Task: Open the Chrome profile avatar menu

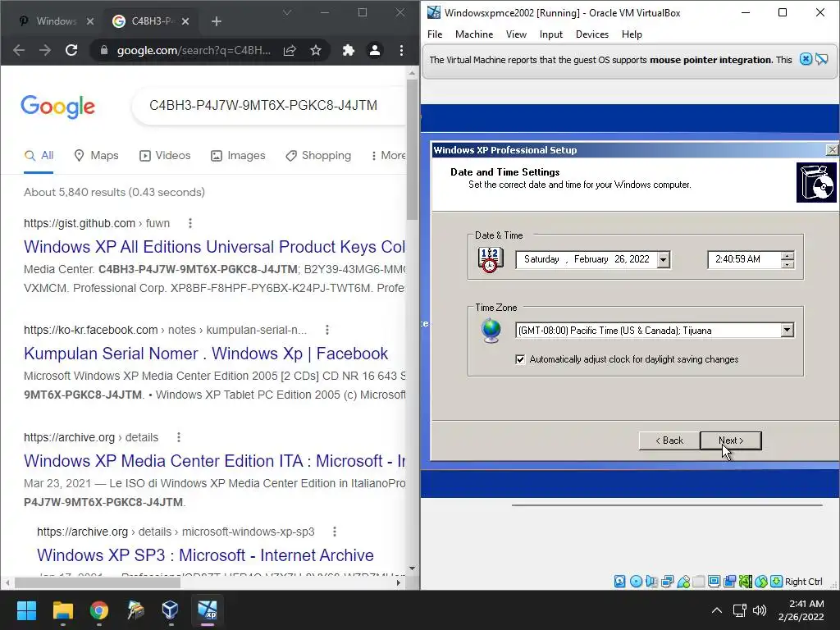Action: pos(374,50)
